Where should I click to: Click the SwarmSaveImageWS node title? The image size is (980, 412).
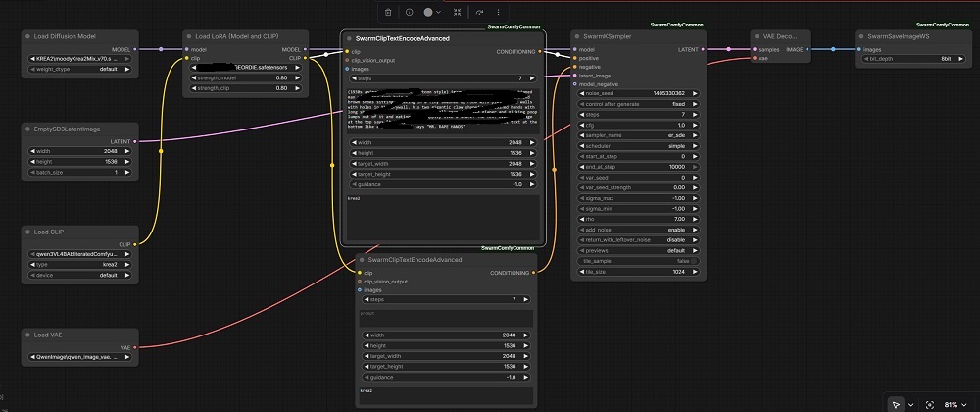click(x=899, y=37)
